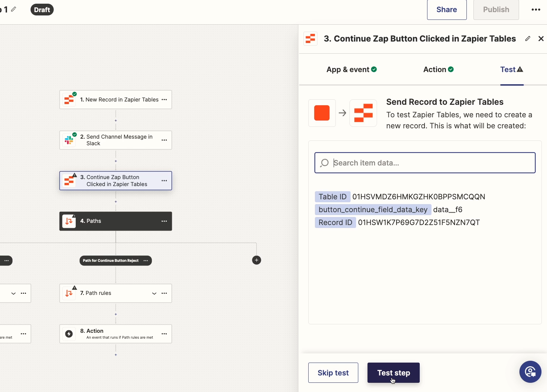Viewport: 547px width, 392px height.
Task: Expand the partially hidden left path step chevron
Action: coord(13,293)
